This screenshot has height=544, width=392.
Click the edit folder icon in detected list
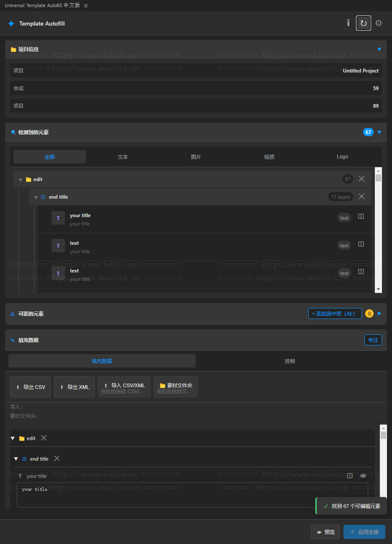[28, 179]
